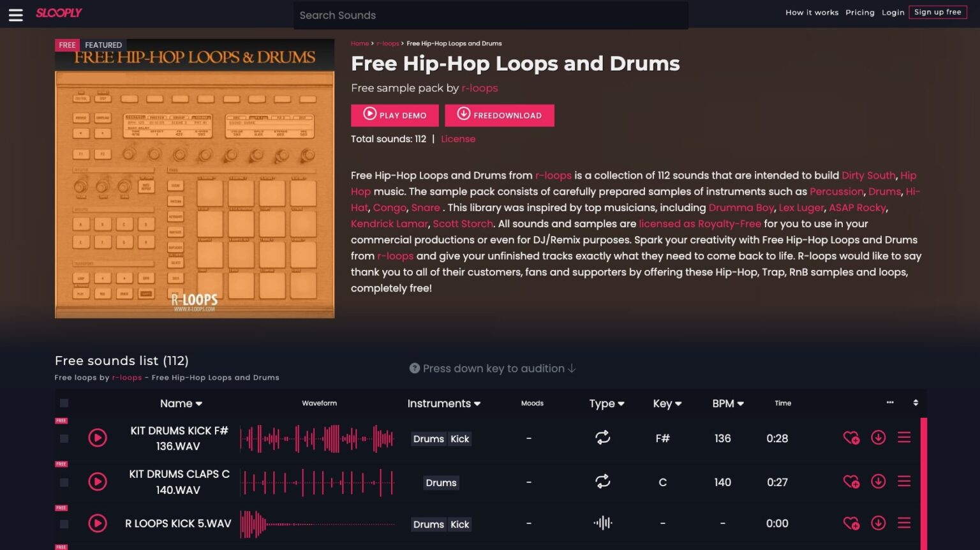Click the one-shot type icon for R LOOPS KICK 5

[x=602, y=523]
